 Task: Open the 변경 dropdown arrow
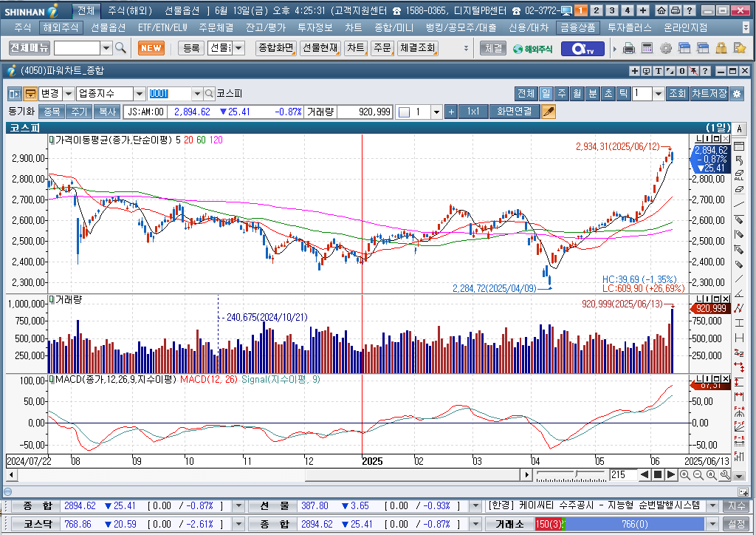69,94
